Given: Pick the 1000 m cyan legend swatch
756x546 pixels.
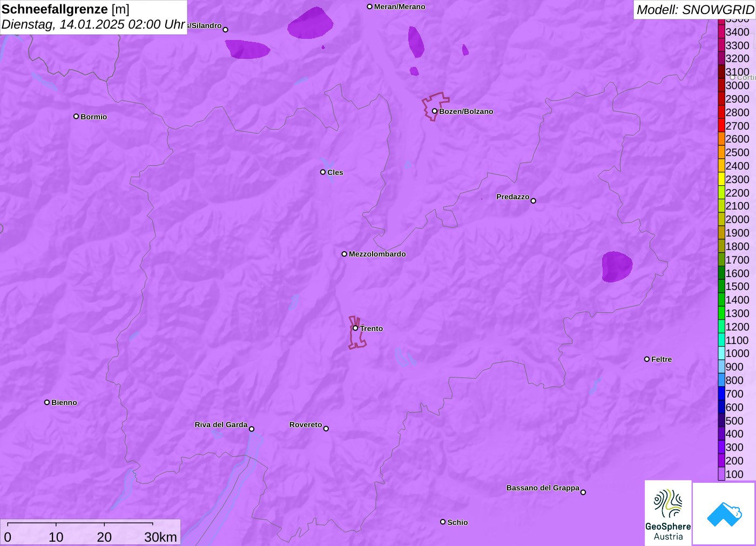Looking at the screenshot, I should point(721,353).
